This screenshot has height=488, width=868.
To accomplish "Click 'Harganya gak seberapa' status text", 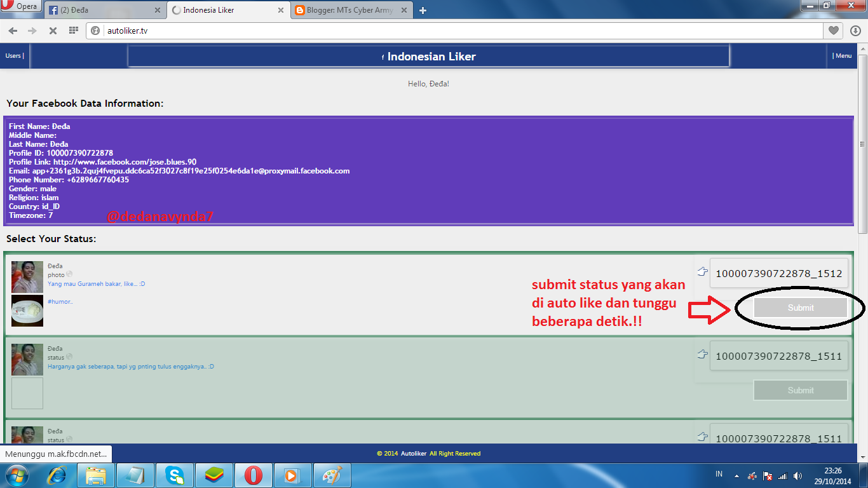I will 131,367.
